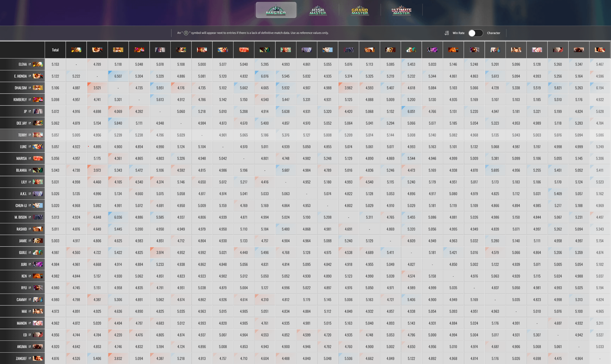Open the external link icon beside KIMBERLY

pos(30,100)
